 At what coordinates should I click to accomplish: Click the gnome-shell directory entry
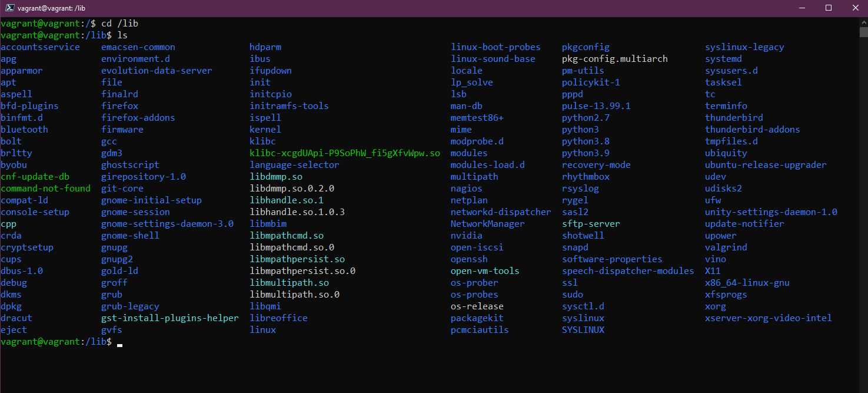(130, 235)
